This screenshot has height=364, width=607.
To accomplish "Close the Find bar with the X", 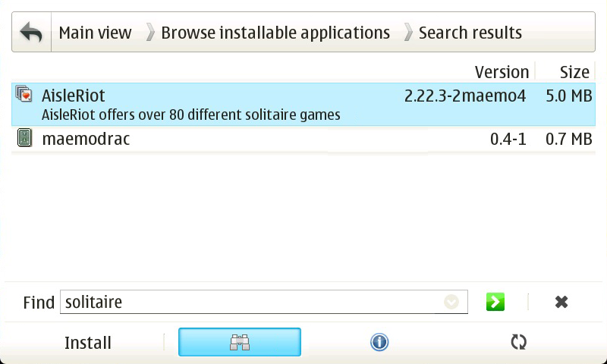I will (561, 302).
